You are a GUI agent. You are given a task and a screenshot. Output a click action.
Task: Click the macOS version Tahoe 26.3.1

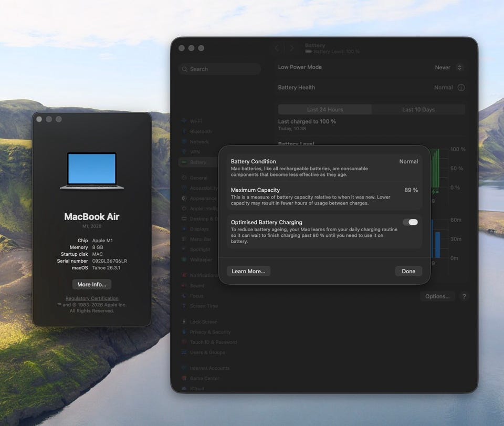tap(106, 267)
